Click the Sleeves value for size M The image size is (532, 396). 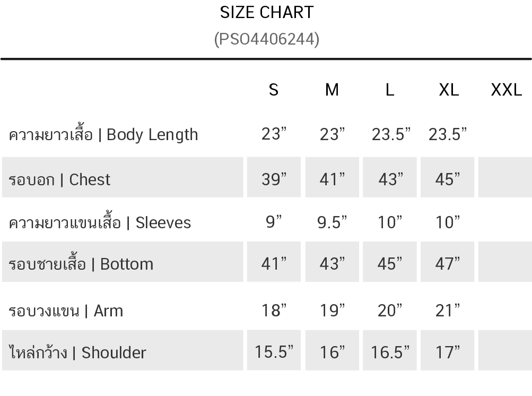tap(332, 222)
